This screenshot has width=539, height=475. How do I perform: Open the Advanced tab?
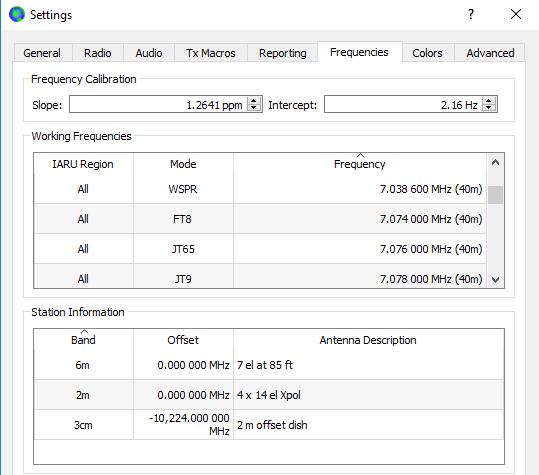pos(490,53)
